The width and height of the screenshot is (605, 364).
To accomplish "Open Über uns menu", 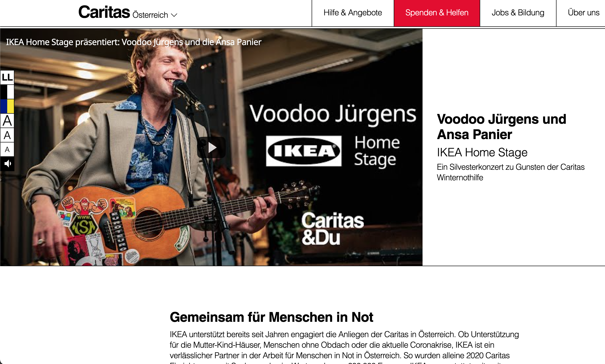I will [583, 13].
